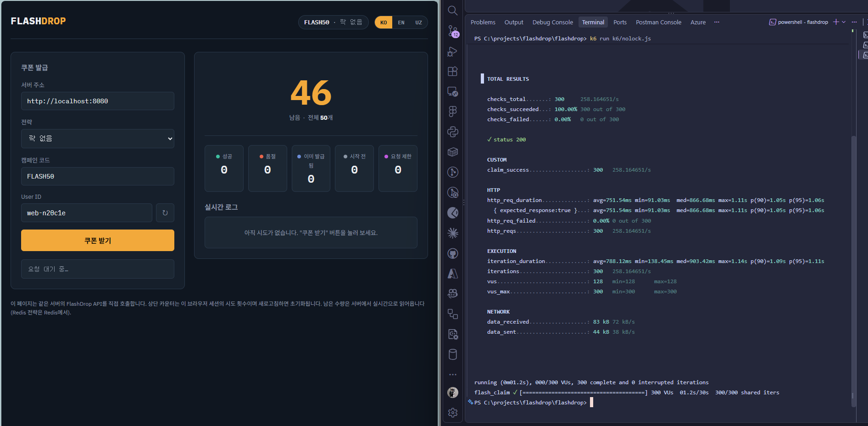Open the Extensions view
This screenshot has width=868, height=426.
pyautogui.click(x=453, y=71)
